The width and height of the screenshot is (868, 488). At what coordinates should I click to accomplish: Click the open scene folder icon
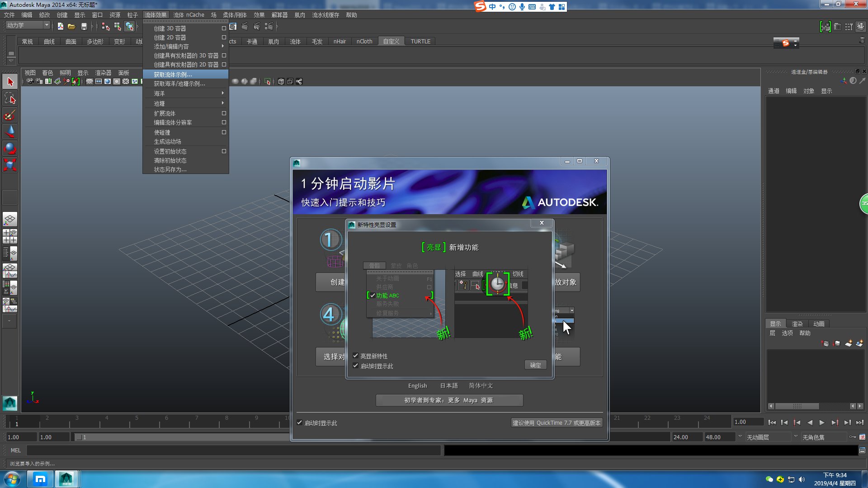tap(71, 27)
